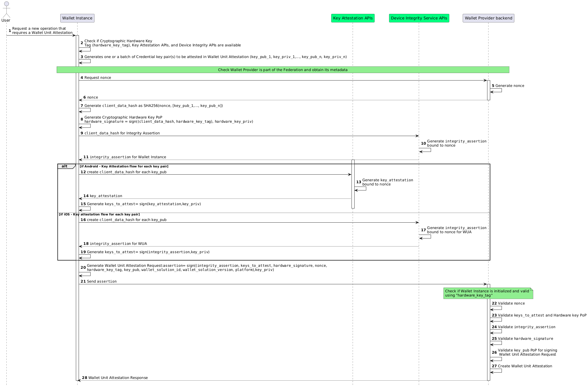The height and width of the screenshot is (387, 588).
Task: Click the Device Integrity Service APIs box
Action: 419,18
